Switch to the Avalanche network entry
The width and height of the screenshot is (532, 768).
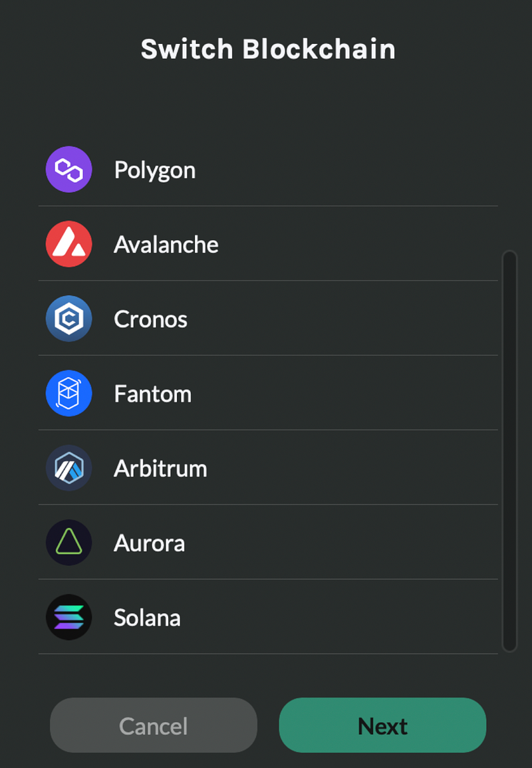(268, 244)
